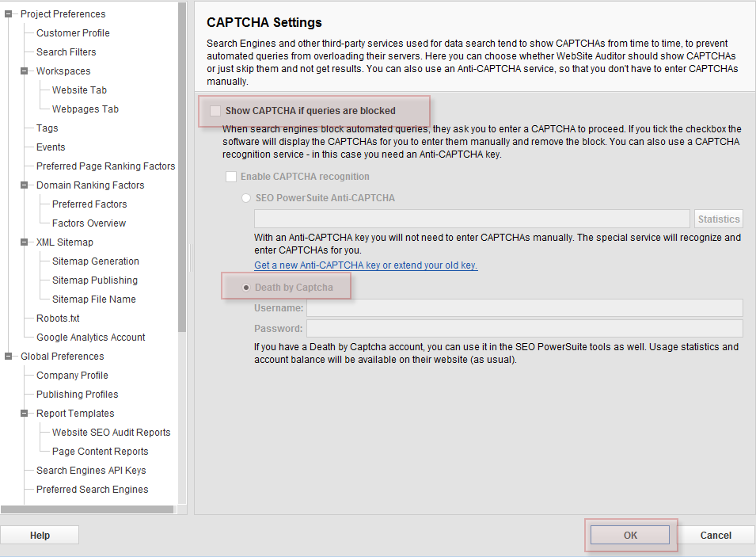The image size is (756, 557).
Task: Click the Statistics button
Action: (718, 219)
